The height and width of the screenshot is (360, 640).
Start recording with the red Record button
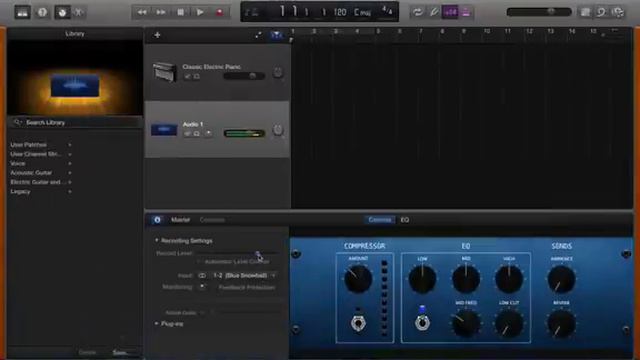[220, 12]
